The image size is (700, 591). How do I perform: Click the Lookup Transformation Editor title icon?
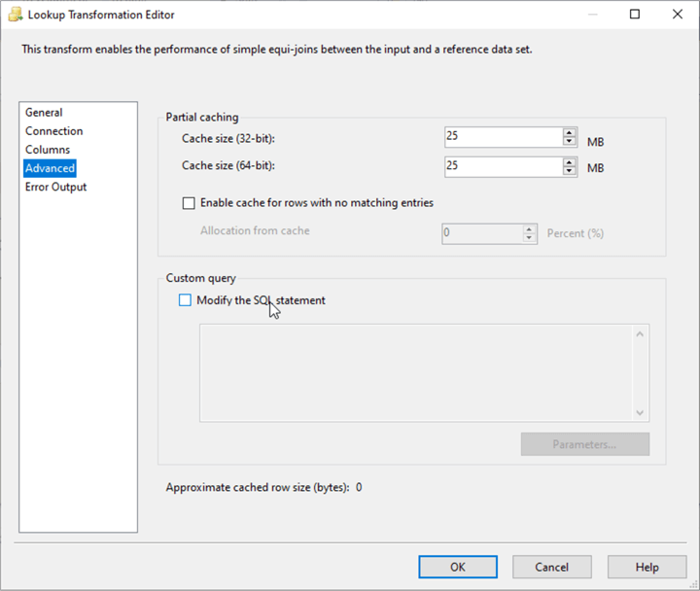click(14, 15)
